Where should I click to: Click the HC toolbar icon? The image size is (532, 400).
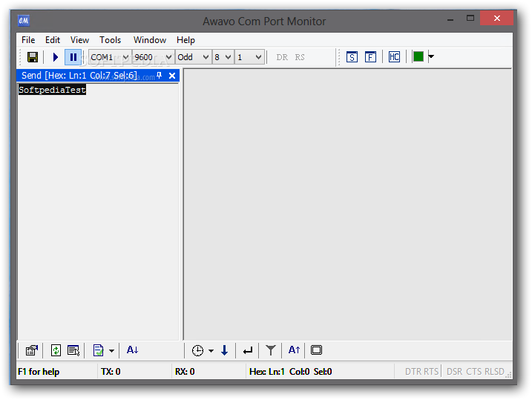point(394,57)
